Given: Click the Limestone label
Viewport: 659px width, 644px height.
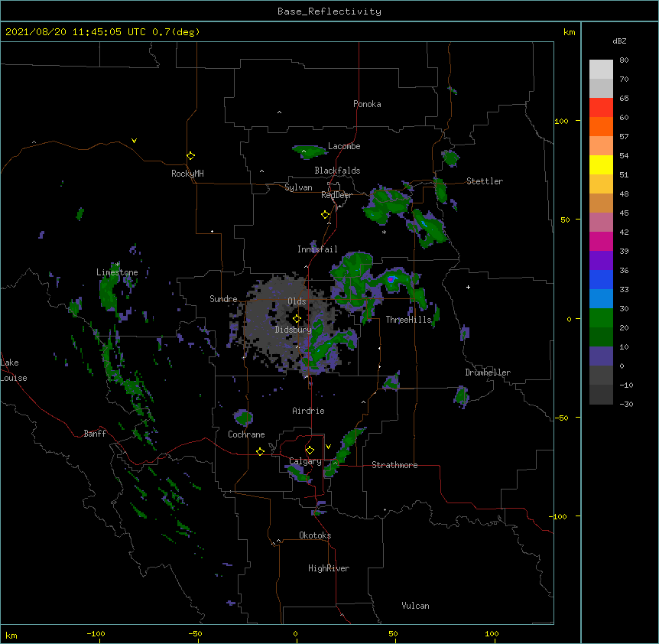Looking at the screenshot, I should (117, 272).
